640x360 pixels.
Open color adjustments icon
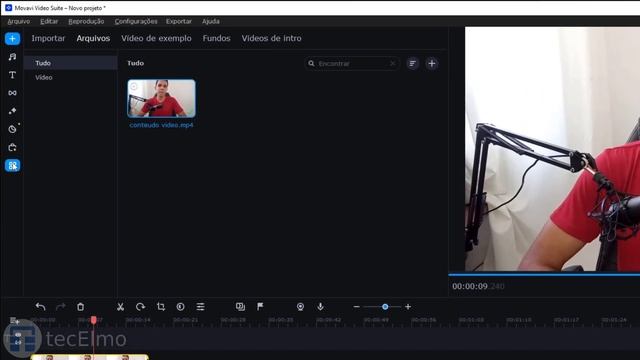tap(180, 307)
